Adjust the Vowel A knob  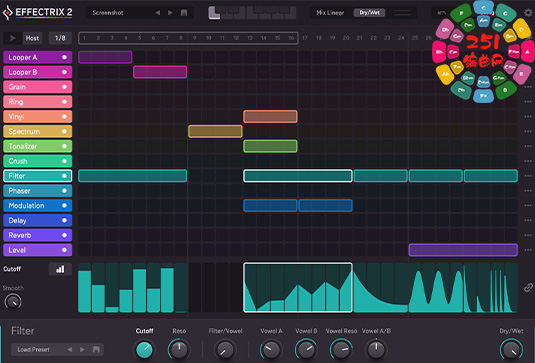point(271,350)
